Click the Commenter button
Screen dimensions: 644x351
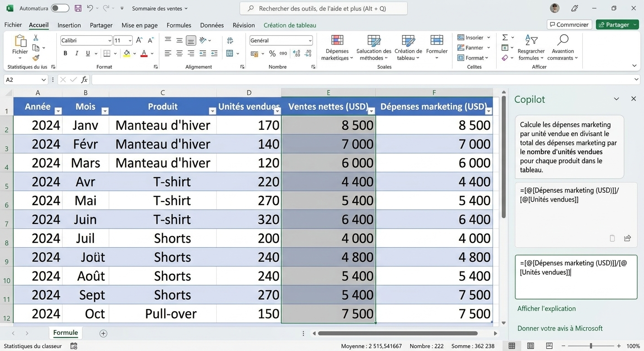click(569, 25)
